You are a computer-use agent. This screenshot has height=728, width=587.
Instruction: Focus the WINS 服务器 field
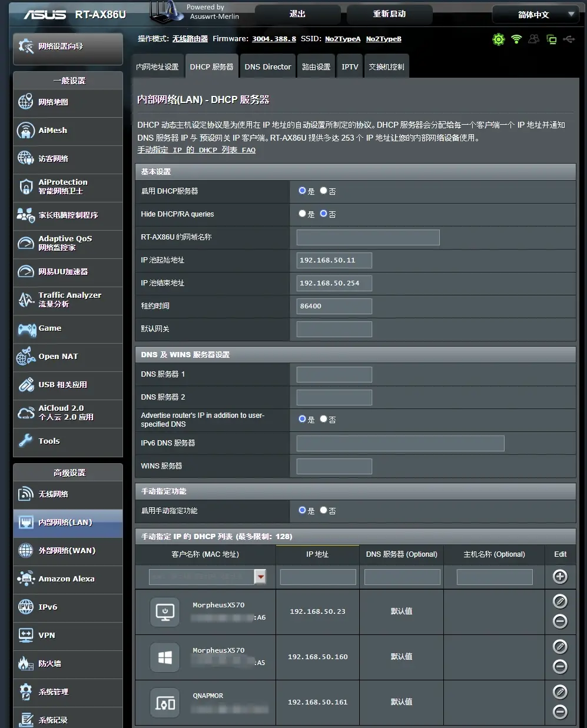(334, 466)
